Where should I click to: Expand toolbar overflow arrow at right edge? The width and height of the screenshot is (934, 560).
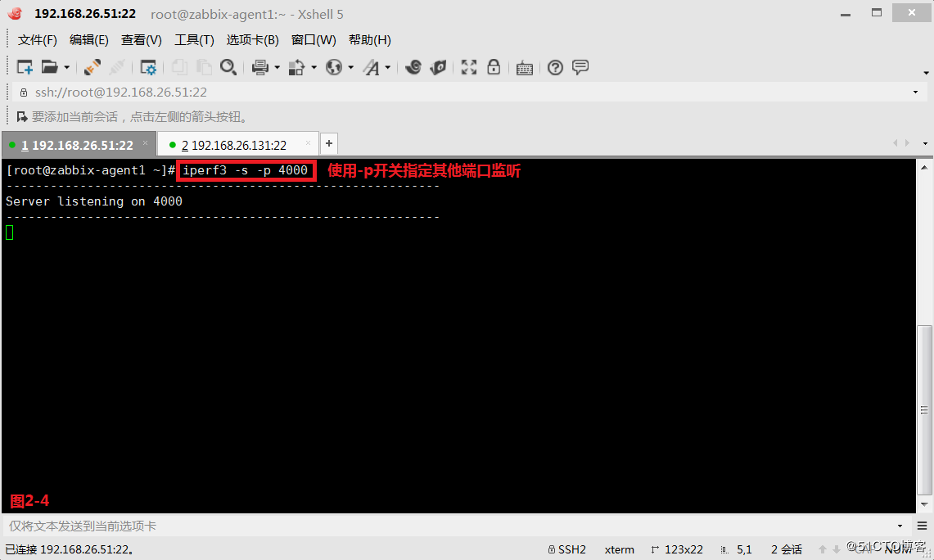tap(926, 73)
